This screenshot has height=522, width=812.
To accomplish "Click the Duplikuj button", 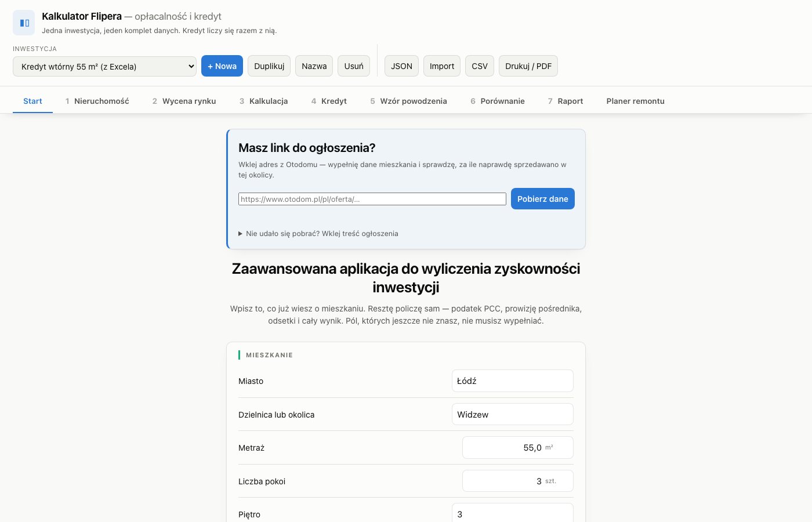I will tap(269, 66).
